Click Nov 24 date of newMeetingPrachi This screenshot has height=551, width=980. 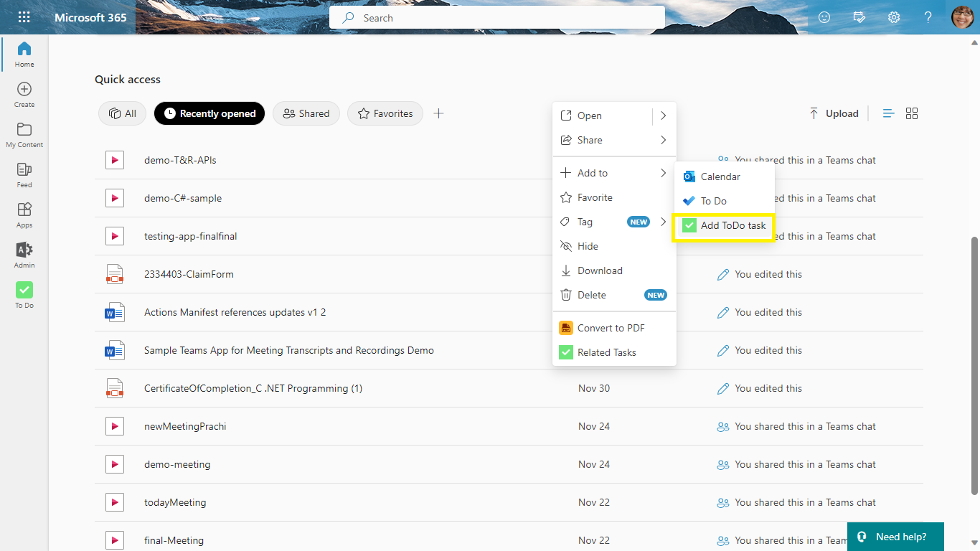point(594,426)
